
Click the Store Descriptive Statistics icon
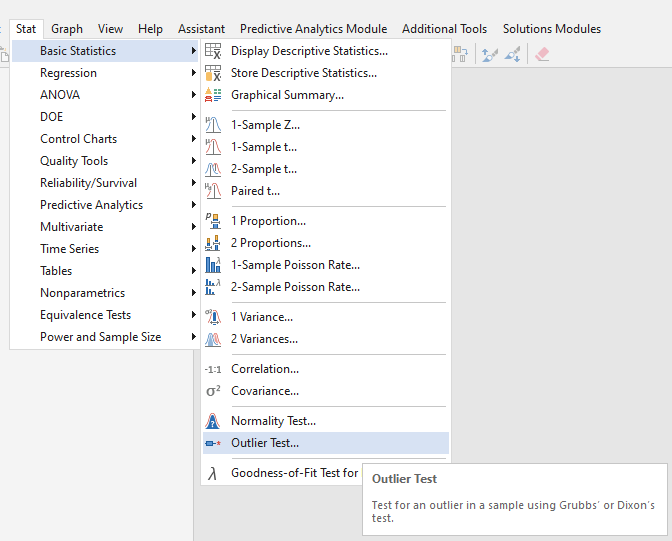pyautogui.click(x=213, y=73)
